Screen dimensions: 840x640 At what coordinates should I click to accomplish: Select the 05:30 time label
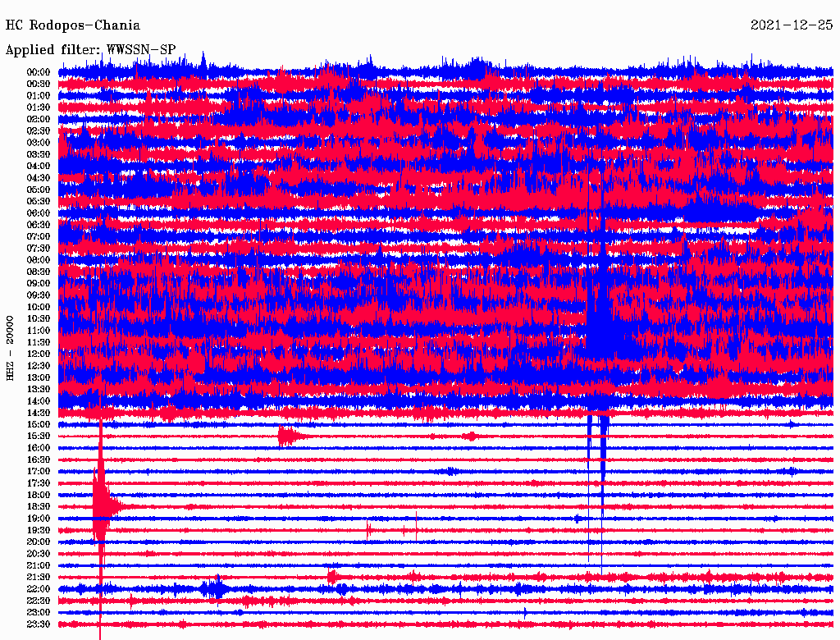[39, 201]
